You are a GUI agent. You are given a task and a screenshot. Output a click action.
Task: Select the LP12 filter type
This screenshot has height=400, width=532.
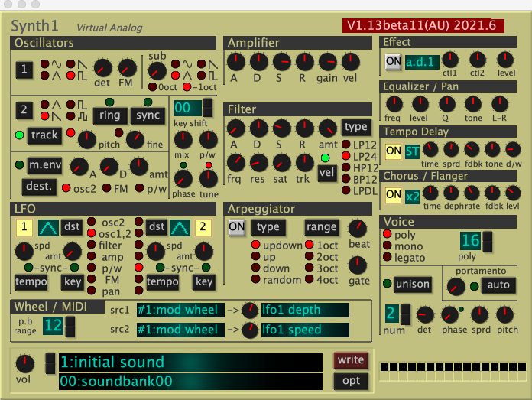(345, 145)
